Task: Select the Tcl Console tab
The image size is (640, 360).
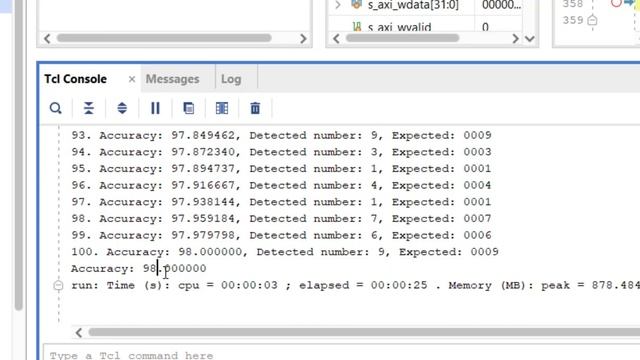Action: click(76, 79)
